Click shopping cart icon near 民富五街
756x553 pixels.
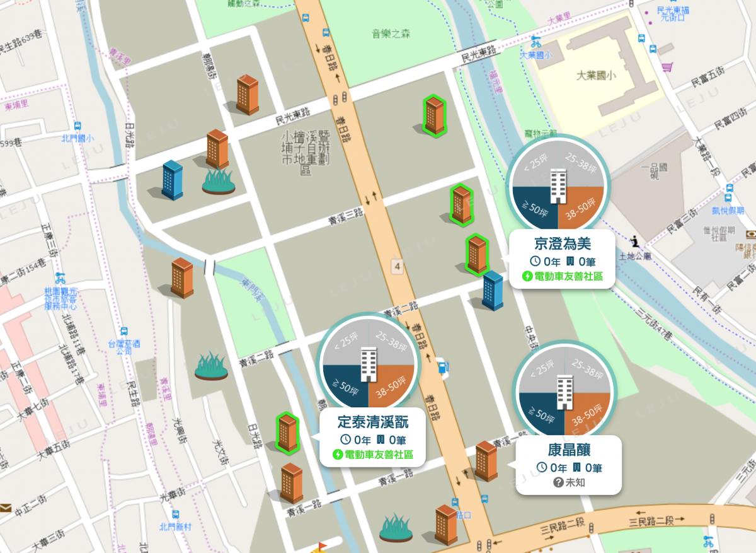coord(667,67)
